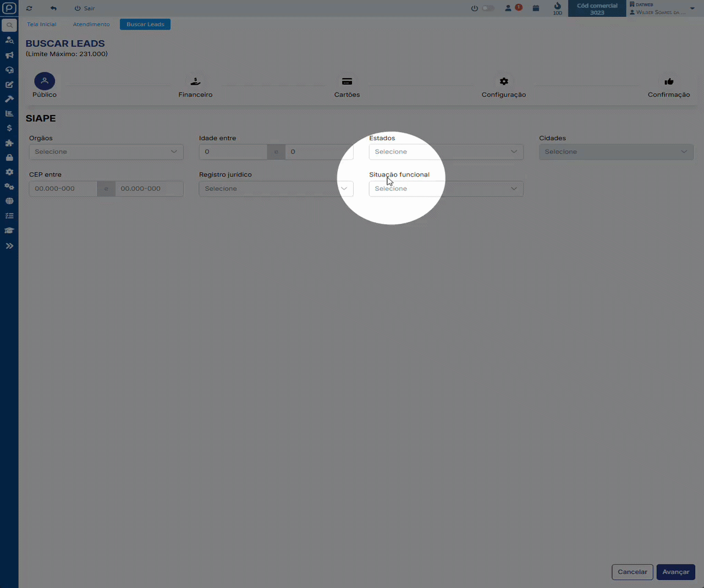The width and height of the screenshot is (704, 588).
Task: Expand the Registro jurídico dropdown
Action: [x=276, y=189]
